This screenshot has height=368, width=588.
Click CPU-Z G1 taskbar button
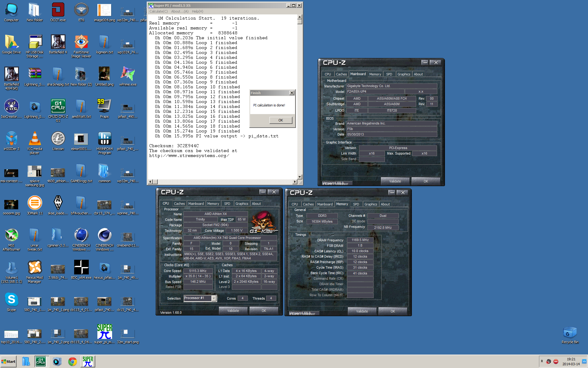point(41,362)
